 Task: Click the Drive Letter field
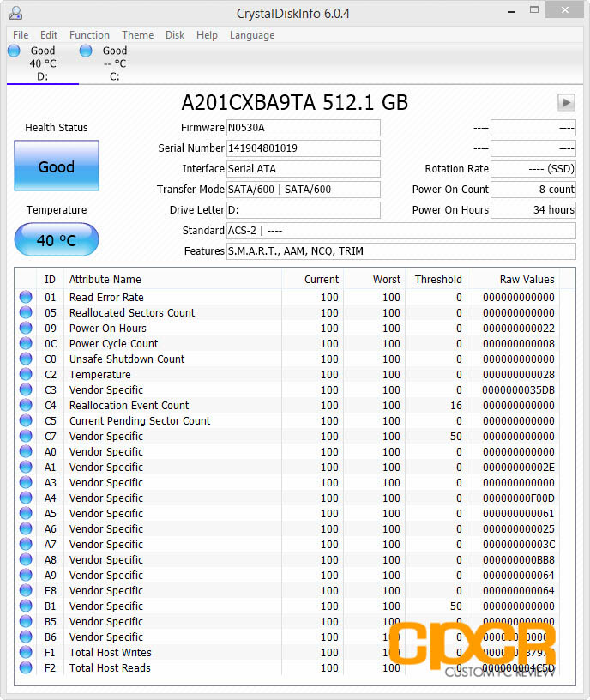click(x=304, y=210)
